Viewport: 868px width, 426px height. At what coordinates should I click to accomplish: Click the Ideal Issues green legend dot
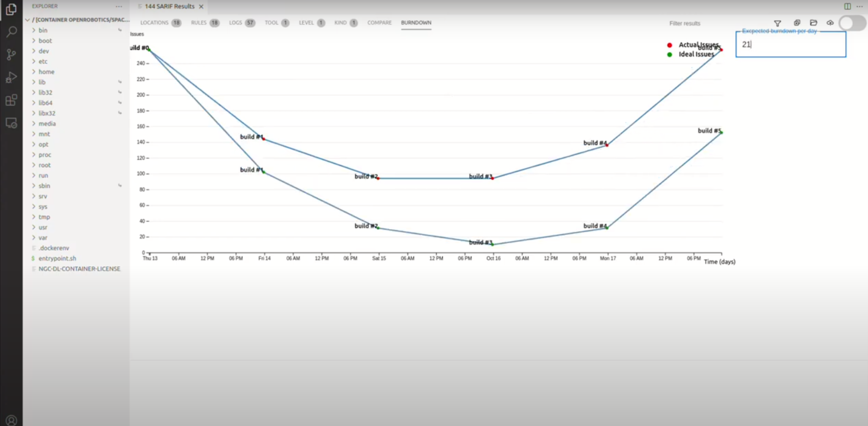(x=669, y=55)
